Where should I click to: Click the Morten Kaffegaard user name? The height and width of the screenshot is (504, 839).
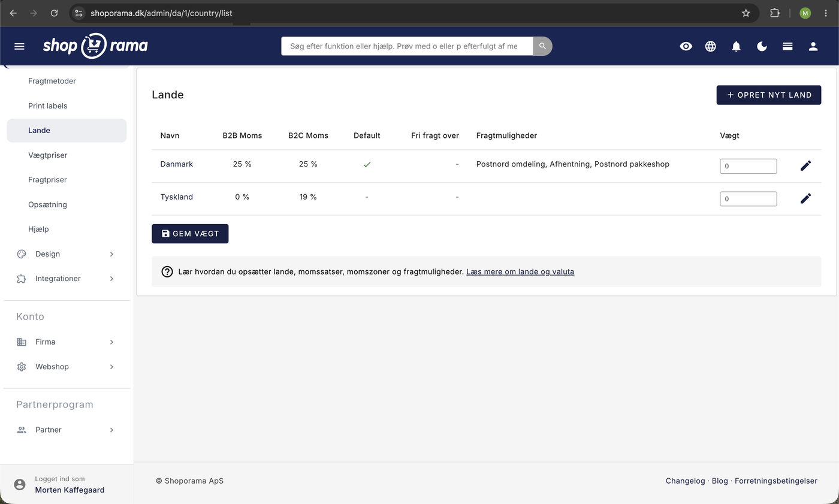click(x=70, y=490)
